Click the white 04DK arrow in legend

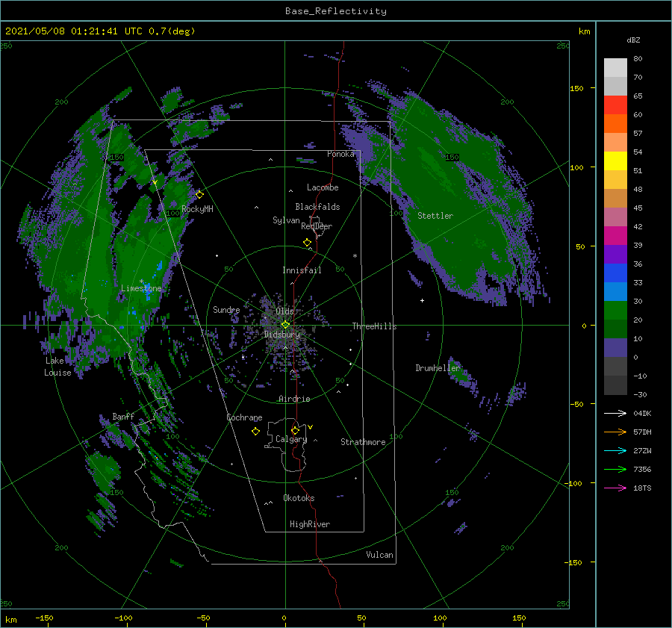(615, 413)
